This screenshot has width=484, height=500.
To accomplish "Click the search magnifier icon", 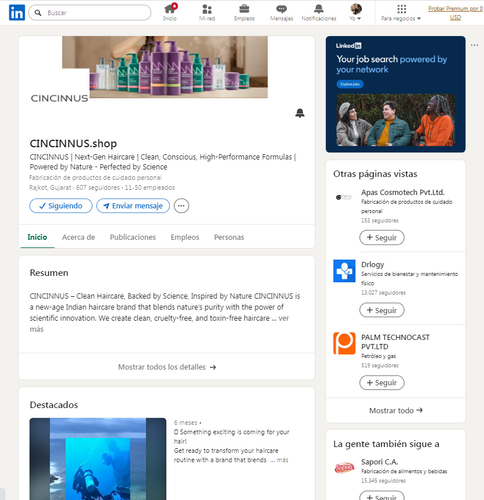I will [x=38, y=13].
